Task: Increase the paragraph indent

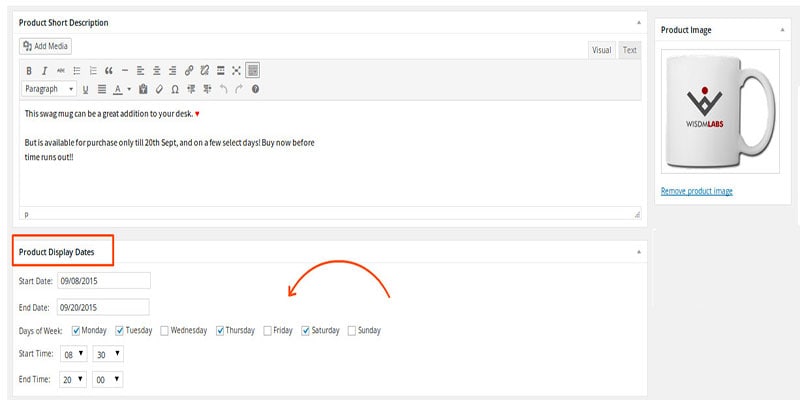Action: (x=207, y=89)
